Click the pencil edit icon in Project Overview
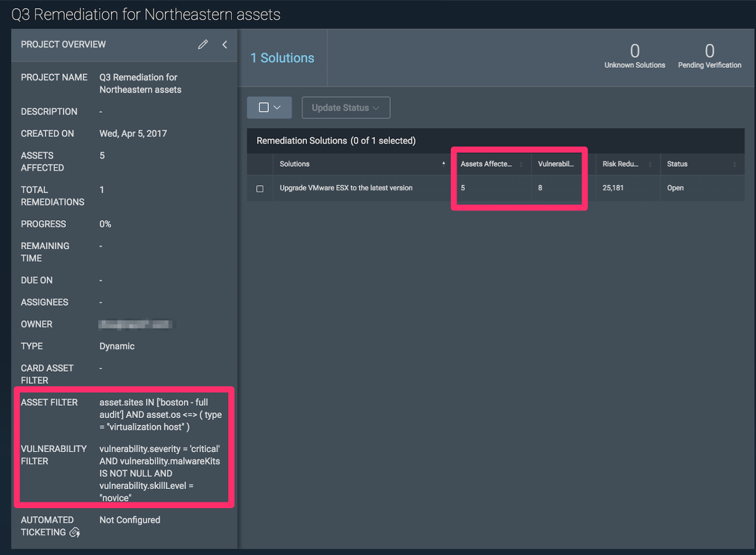Screen dimensions: 756x555 point(203,44)
